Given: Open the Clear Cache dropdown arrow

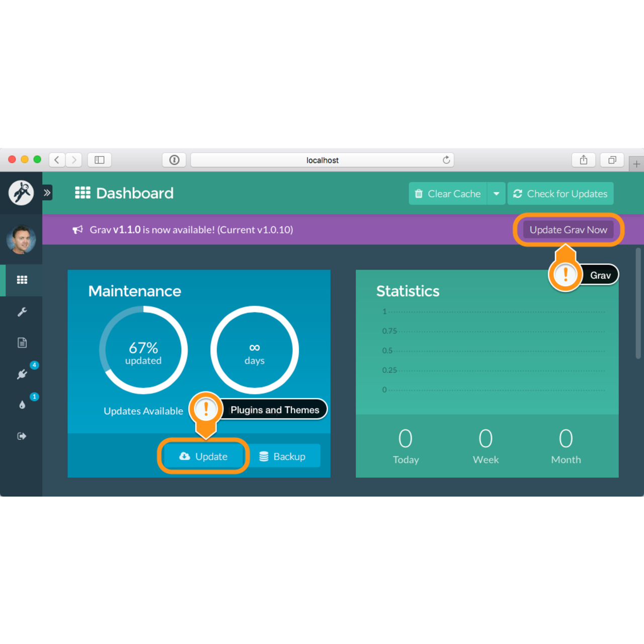Looking at the screenshot, I should tap(496, 194).
